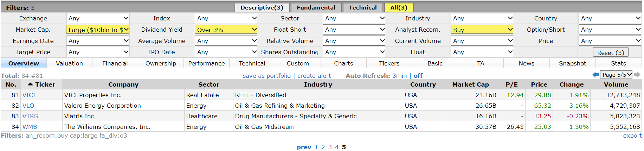The image size is (644, 151).
Task: Switch to Fundamental filter tab
Action: tap(316, 7)
